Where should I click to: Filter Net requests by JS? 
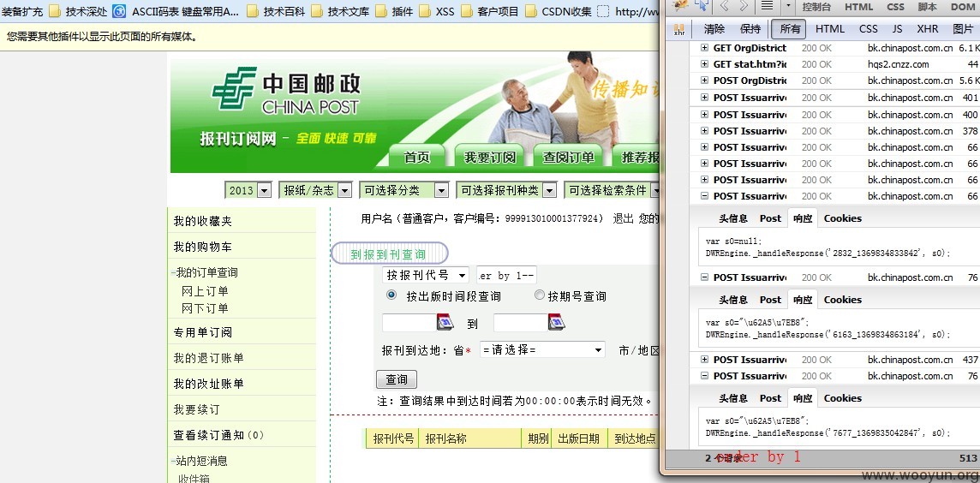point(897,29)
